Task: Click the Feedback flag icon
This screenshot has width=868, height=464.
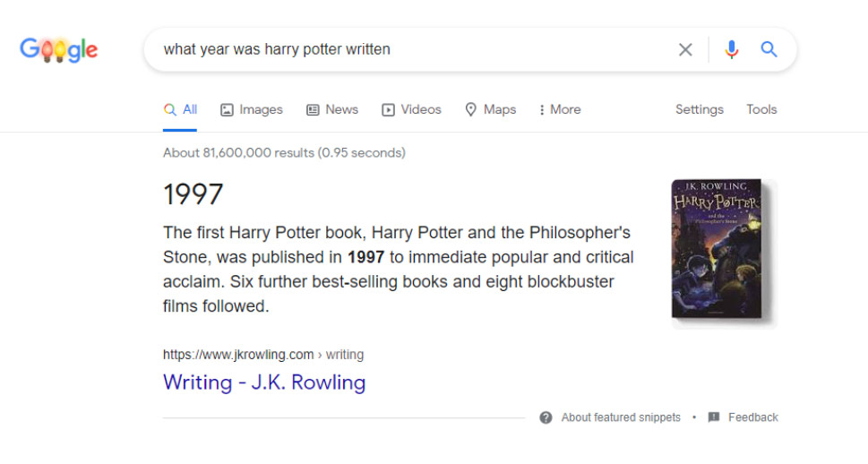Action: coord(714,417)
